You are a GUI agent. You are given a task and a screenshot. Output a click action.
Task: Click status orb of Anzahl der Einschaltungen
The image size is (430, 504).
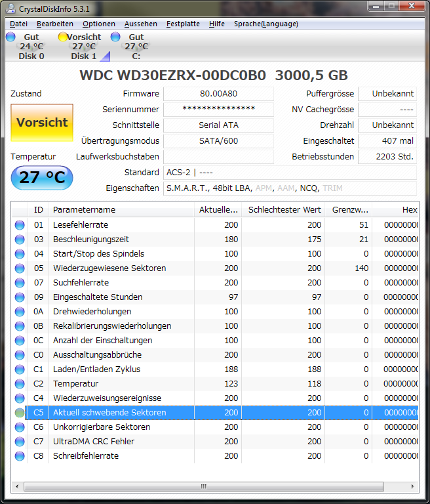(20, 341)
